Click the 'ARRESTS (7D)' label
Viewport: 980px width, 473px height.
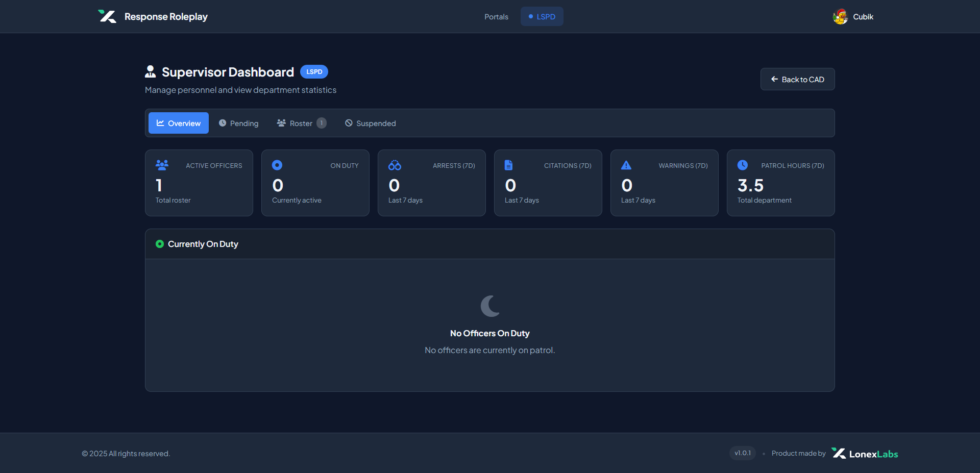point(454,165)
